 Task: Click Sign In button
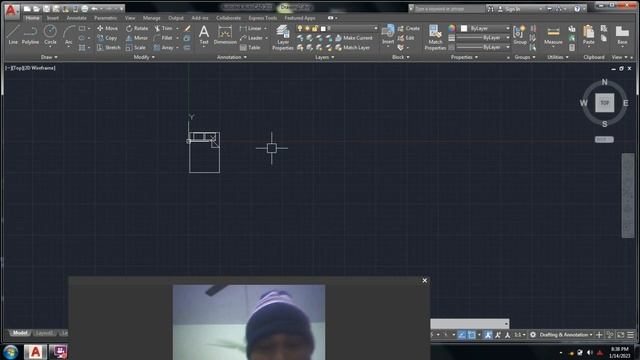509,9
